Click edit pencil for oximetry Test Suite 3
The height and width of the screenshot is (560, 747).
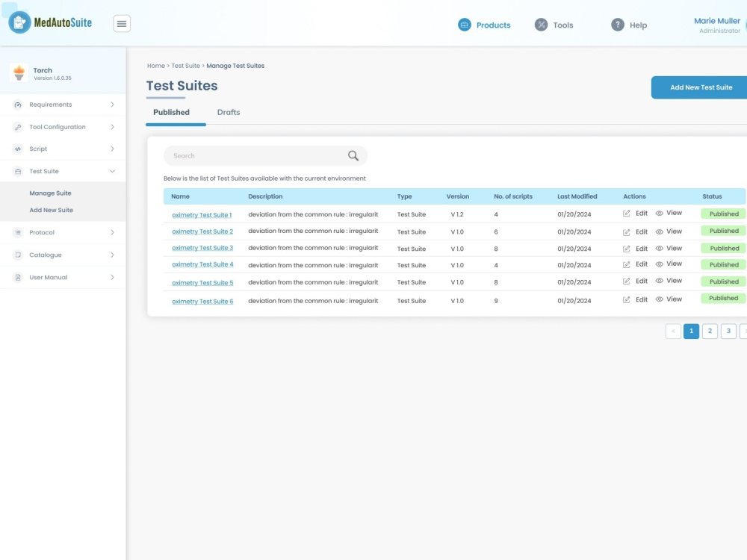[626, 249]
